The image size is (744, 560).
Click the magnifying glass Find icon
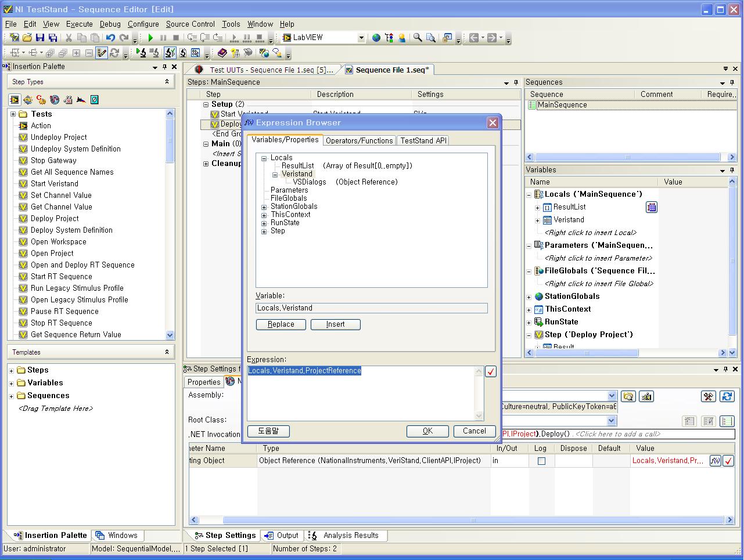(418, 38)
